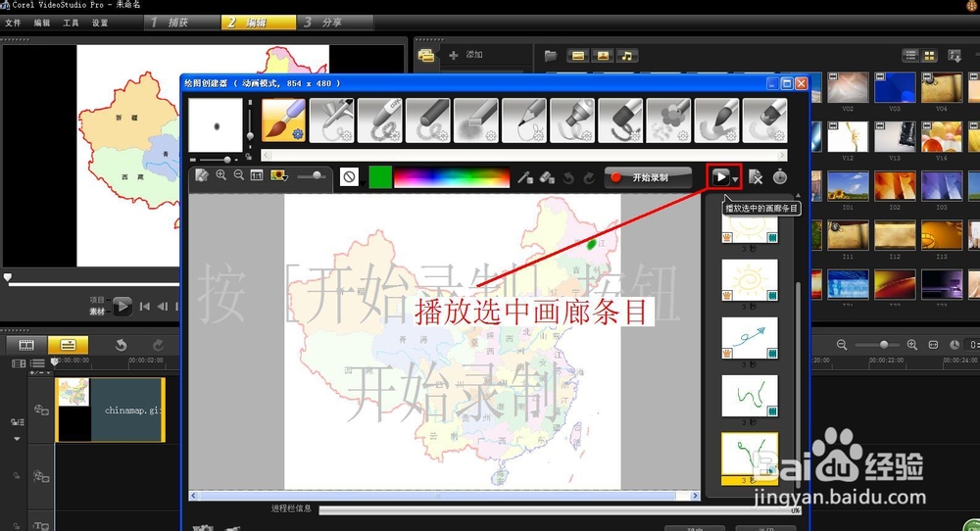The width and height of the screenshot is (980, 531).
Task: Sort the library clips
Action: point(955,56)
